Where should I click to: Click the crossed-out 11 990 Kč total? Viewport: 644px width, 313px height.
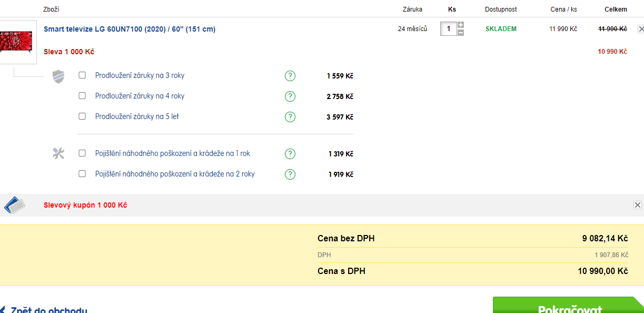pyautogui.click(x=612, y=29)
